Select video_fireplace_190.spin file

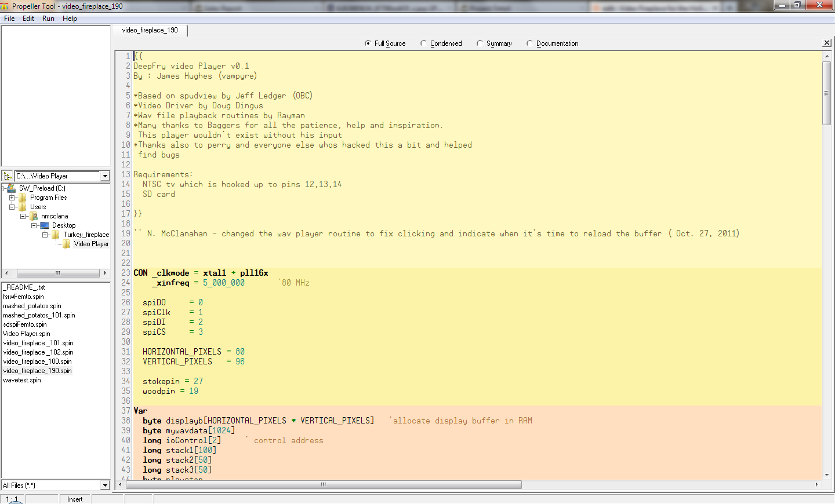coord(37,371)
